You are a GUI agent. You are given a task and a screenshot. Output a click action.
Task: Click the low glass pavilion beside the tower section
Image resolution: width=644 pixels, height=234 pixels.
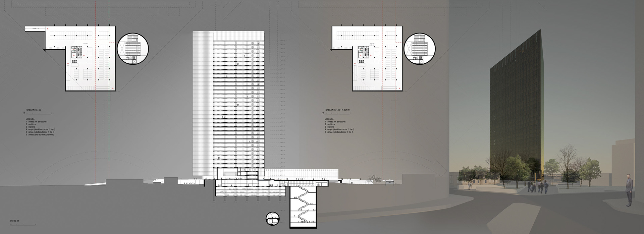click(x=301, y=174)
